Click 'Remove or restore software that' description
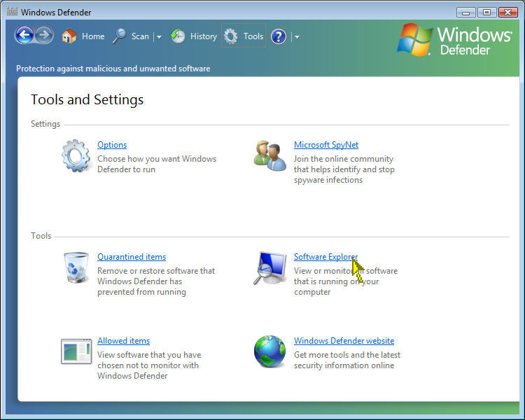 pos(156,271)
